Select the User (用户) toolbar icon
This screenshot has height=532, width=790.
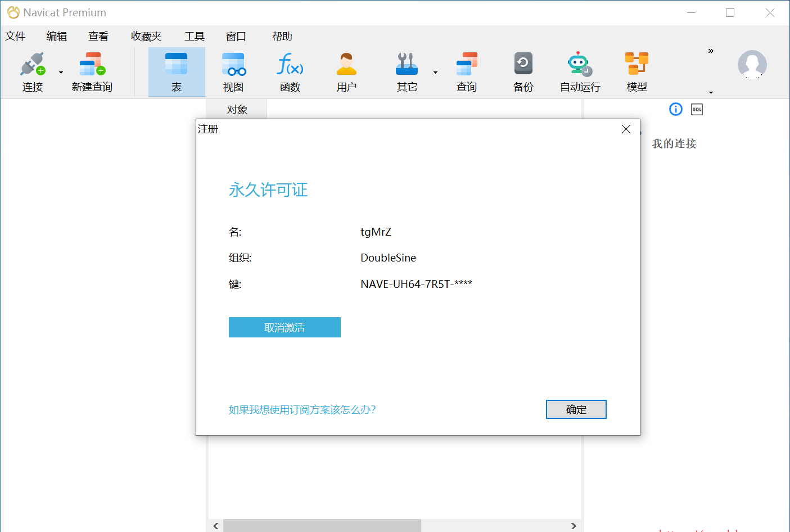point(346,64)
